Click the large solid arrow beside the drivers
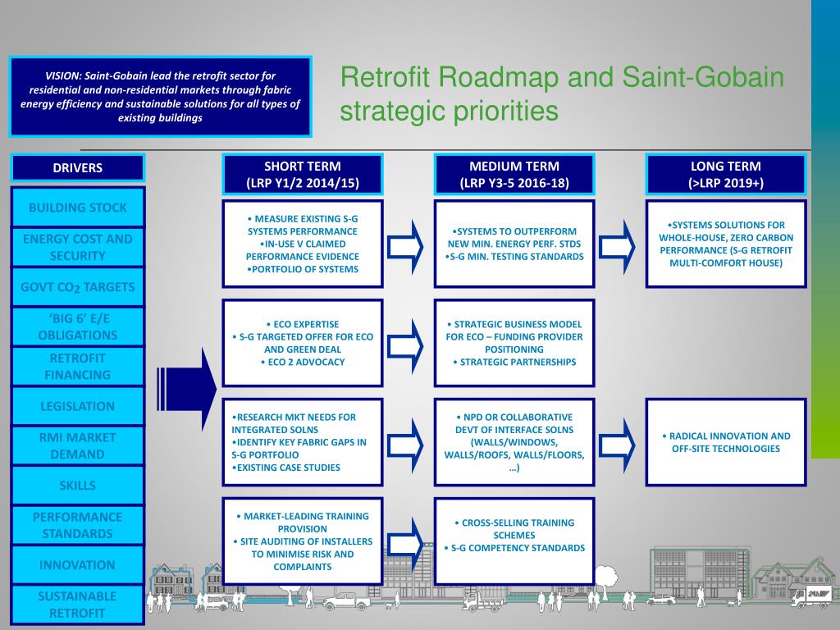The width and height of the screenshot is (840, 630). [x=186, y=390]
